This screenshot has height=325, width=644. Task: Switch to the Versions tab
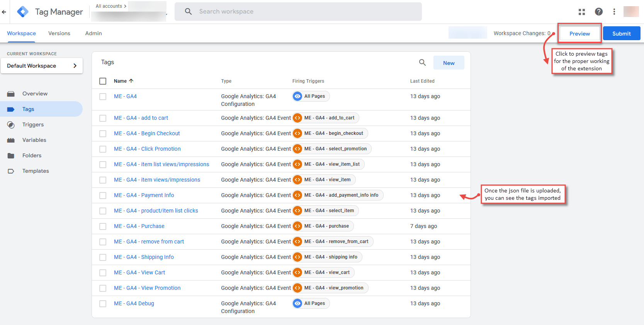tap(59, 33)
